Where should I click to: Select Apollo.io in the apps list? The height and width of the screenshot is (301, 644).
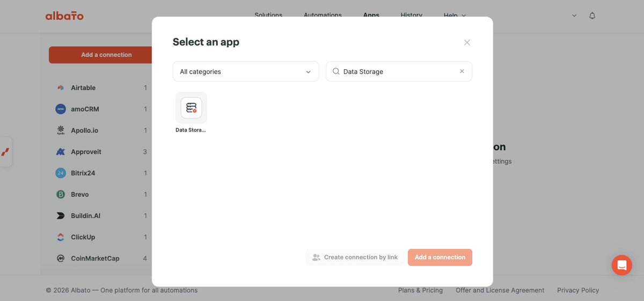coord(101,130)
